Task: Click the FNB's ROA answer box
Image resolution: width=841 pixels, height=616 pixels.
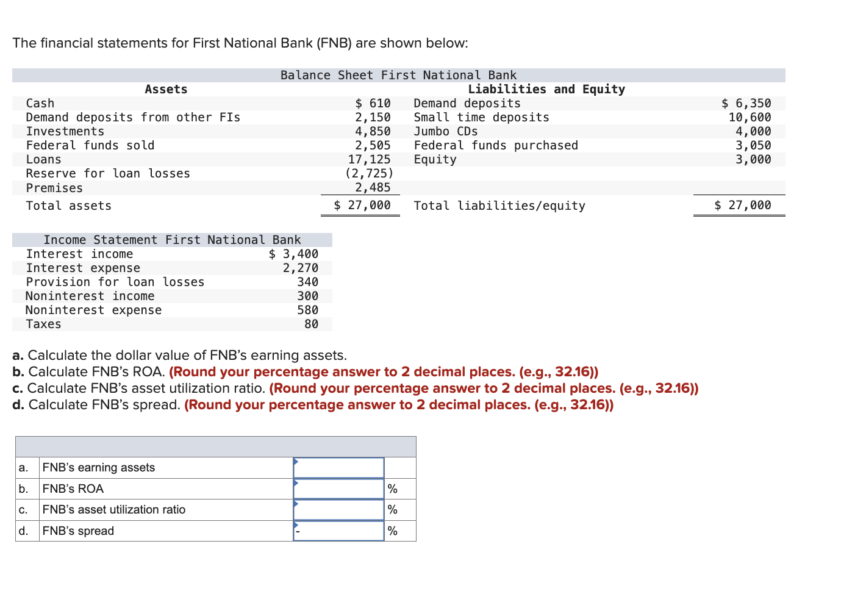Action: coord(338,488)
